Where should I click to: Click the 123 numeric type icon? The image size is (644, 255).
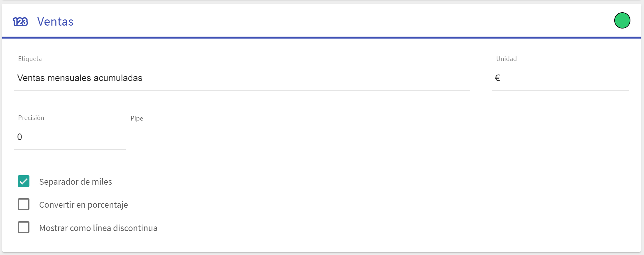[x=20, y=22]
